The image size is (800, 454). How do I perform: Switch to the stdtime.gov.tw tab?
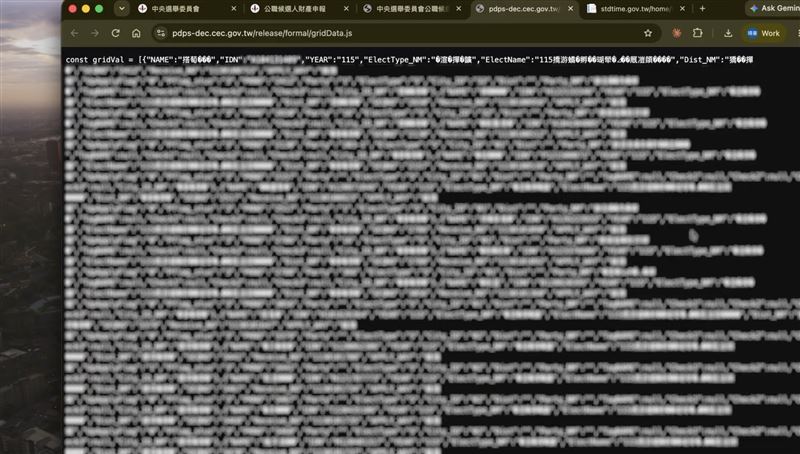[x=636, y=9]
